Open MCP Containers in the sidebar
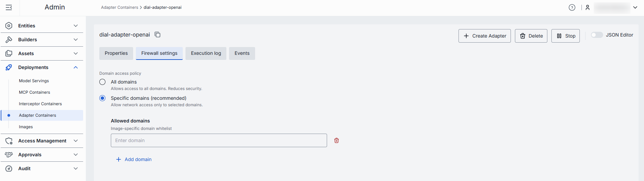Viewport: 644px width, 181px height. pyautogui.click(x=34, y=92)
